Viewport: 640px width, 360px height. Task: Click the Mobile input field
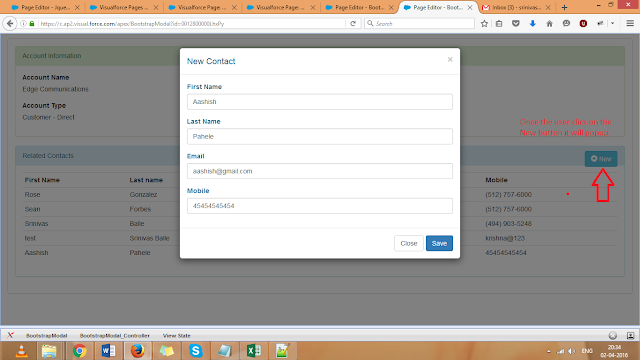point(320,206)
